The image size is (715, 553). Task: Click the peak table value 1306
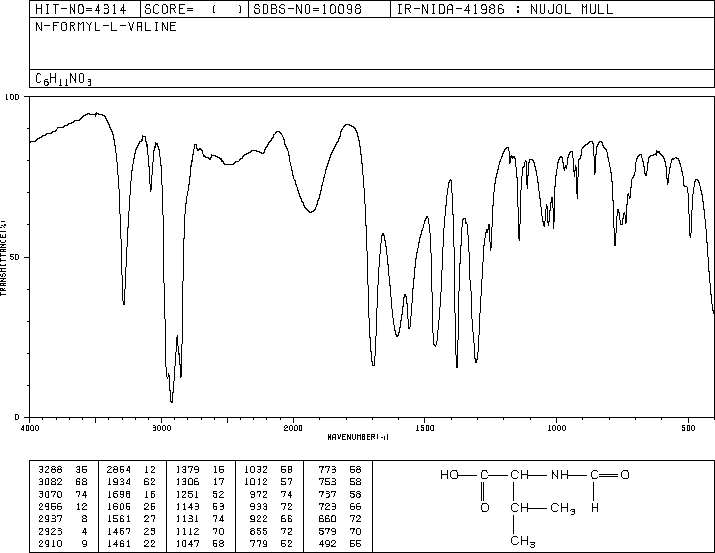pos(187,481)
